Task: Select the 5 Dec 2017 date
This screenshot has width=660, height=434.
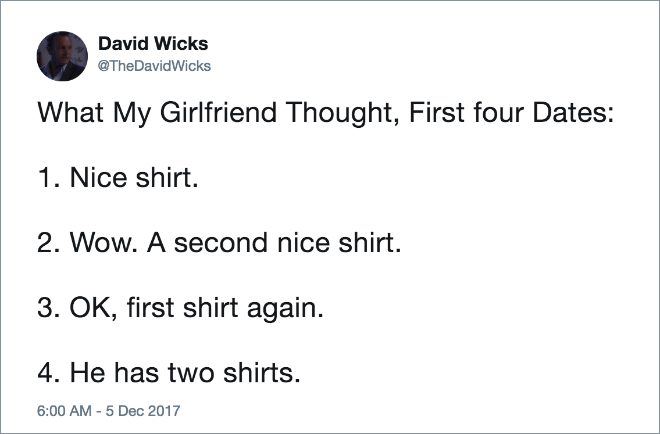Action: click(x=143, y=410)
